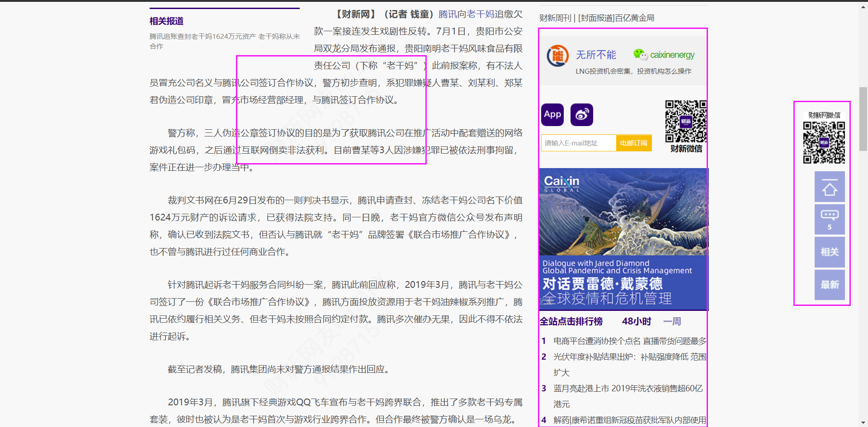This screenshot has height=427, width=868.
Task: Switch ranking to the 48小时 tab
Action: tap(637, 321)
